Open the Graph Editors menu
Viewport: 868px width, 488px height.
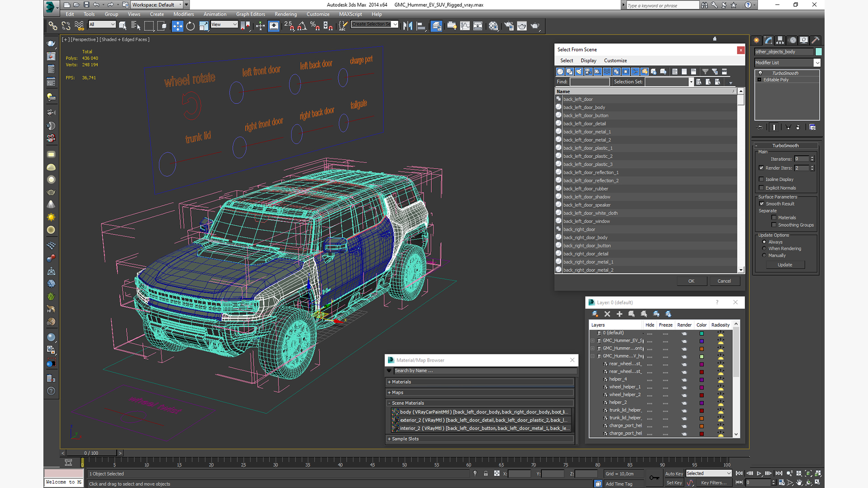pyautogui.click(x=250, y=14)
